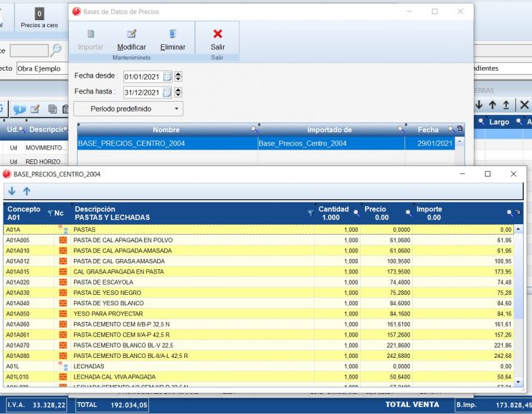The width and height of the screenshot is (532, 414).
Task: Click the Salir red X button
Action: (x=218, y=39)
